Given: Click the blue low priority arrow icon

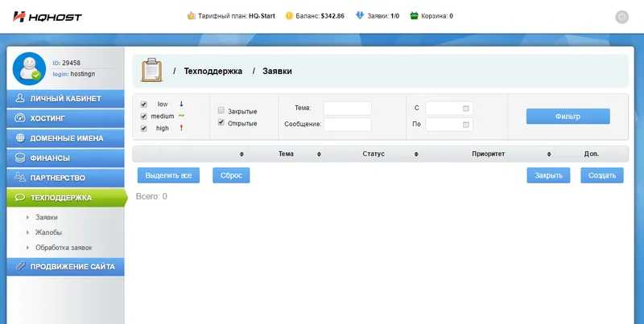Looking at the screenshot, I should pos(182,105).
